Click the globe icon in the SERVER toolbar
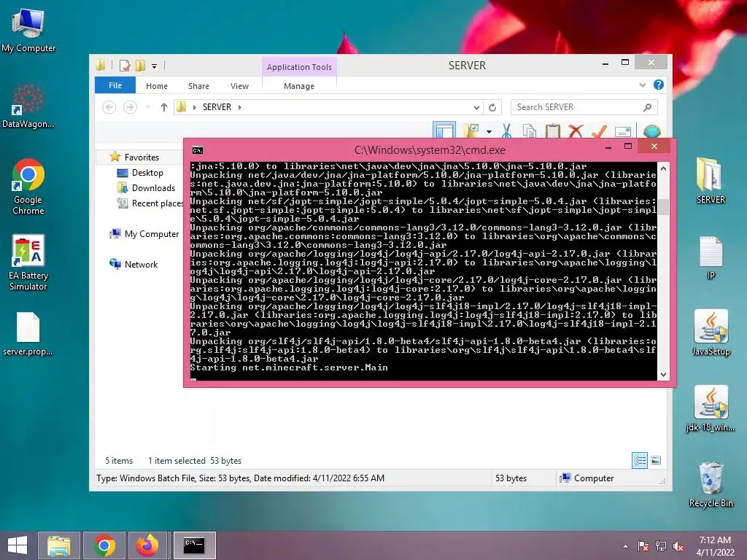This screenshot has width=747, height=560. [651, 131]
